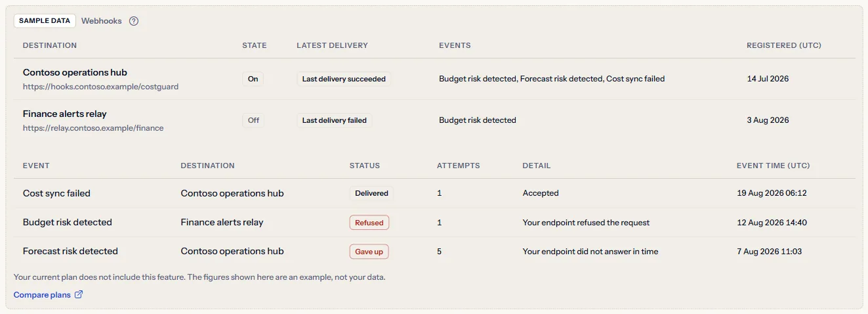Click the Budget risk detected event row title

point(68,223)
